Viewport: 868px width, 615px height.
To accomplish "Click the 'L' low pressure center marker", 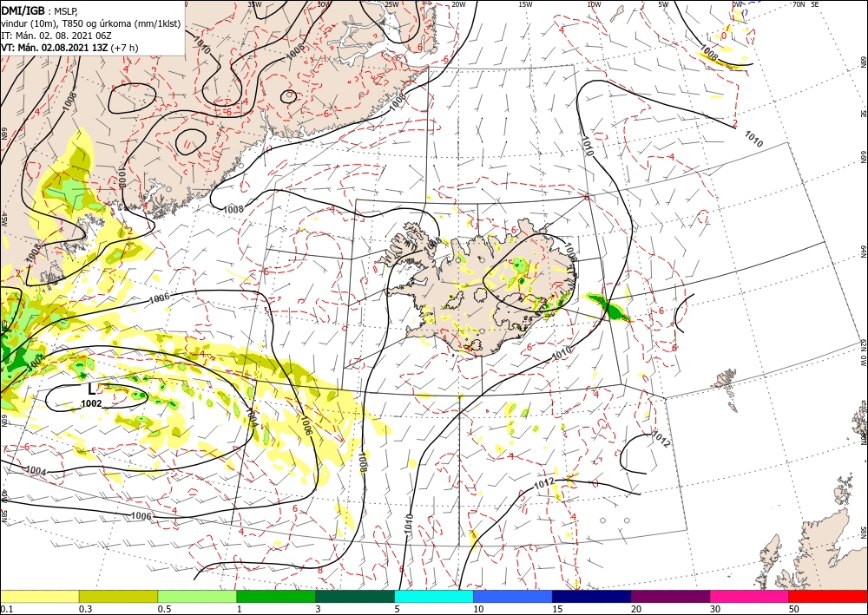I will click(x=92, y=389).
